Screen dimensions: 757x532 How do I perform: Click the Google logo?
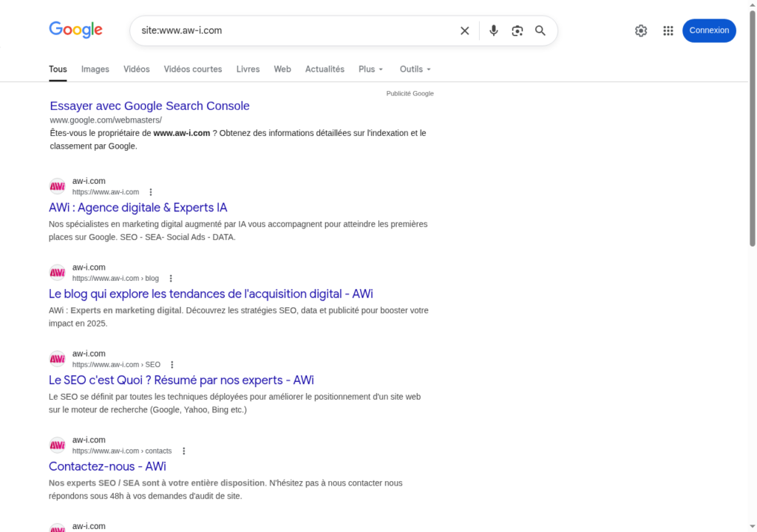coord(75,30)
